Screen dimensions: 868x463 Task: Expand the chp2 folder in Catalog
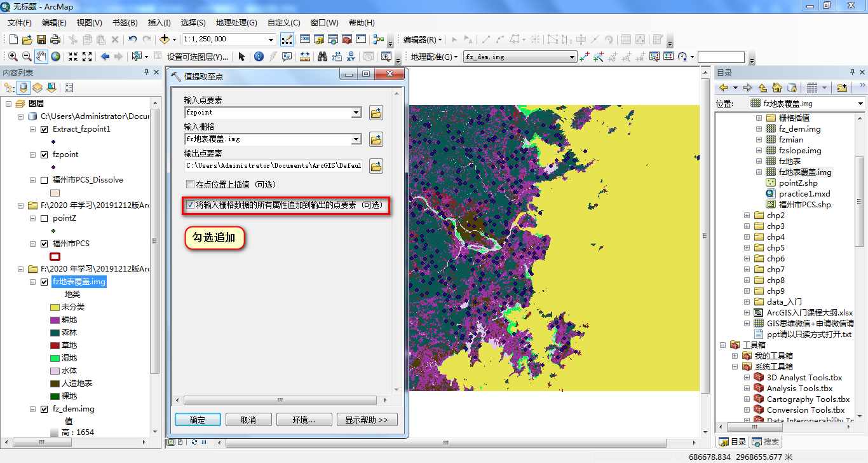(746, 216)
